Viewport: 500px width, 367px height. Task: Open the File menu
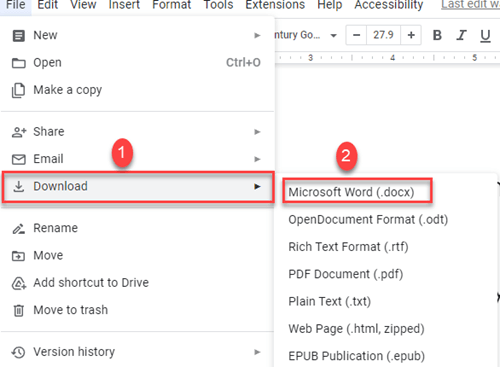15,5
